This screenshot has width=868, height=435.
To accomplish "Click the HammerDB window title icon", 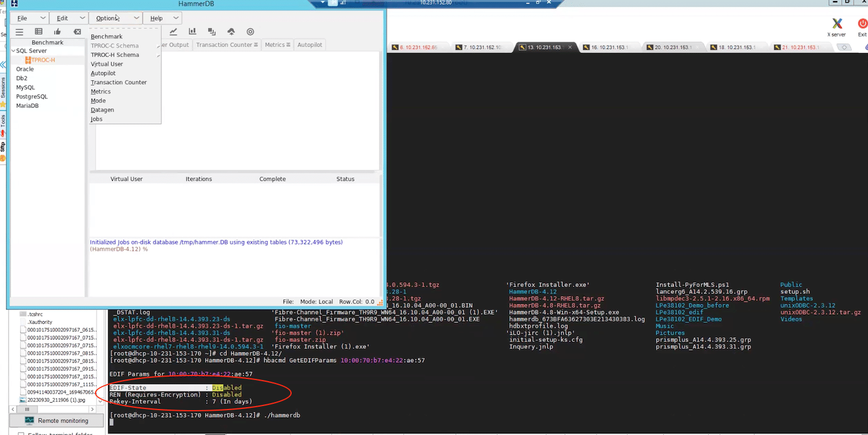I will point(14,3).
